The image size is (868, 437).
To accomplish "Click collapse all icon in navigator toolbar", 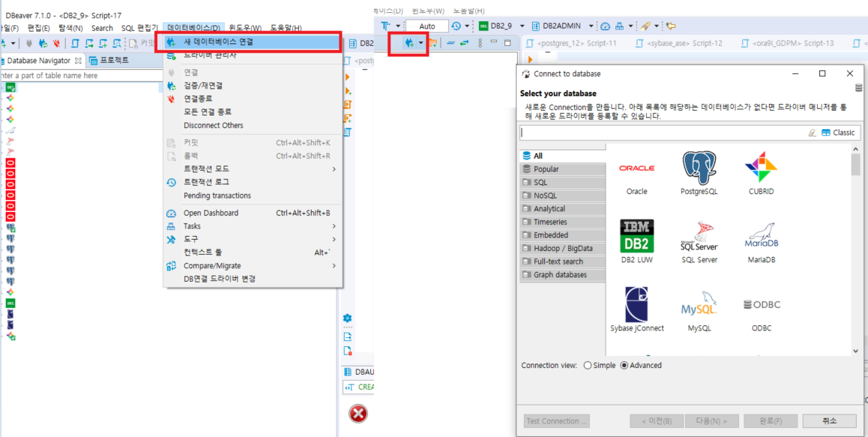I will [x=452, y=43].
